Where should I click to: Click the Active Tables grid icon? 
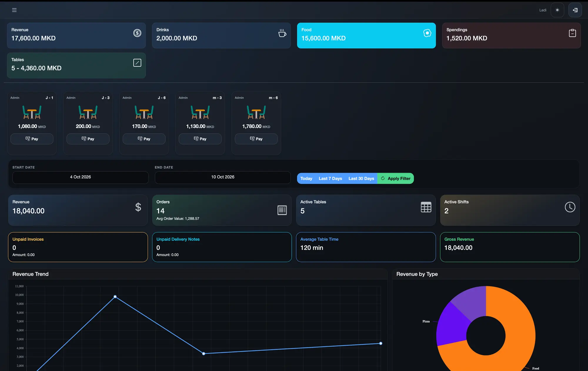coord(426,207)
